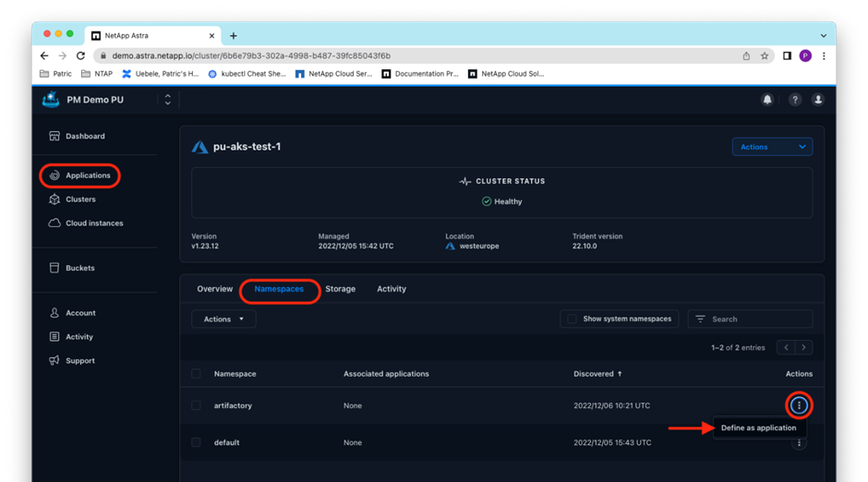Viewport: 868px width, 482px height.
Task: Open Applications in the sidebar
Action: pos(79,175)
